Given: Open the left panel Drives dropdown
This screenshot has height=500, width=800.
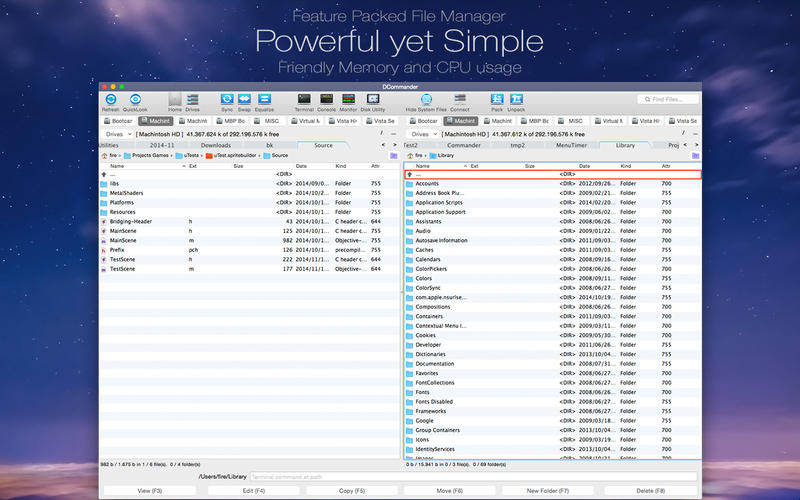Looking at the screenshot, I should point(117,133).
